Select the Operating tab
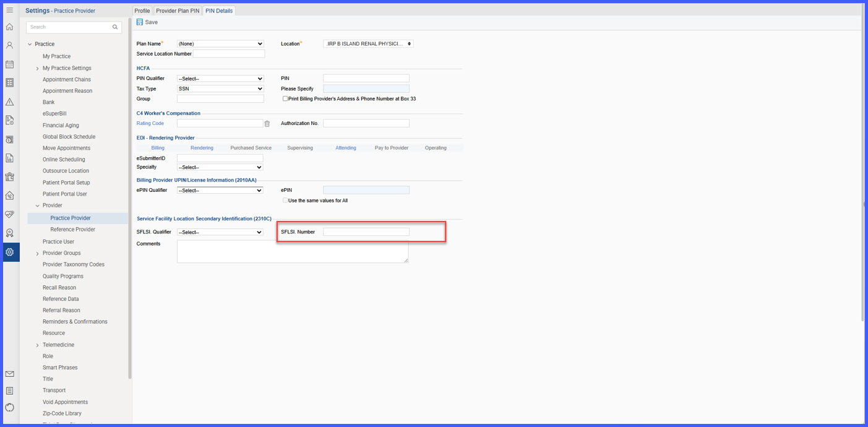The width and height of the screenshot is (868, 427). pyautogui.click(x=436, y=148)
